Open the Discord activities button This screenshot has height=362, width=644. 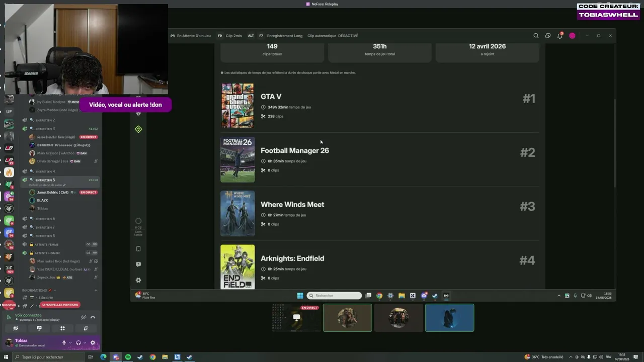click(x=62, y=328)
